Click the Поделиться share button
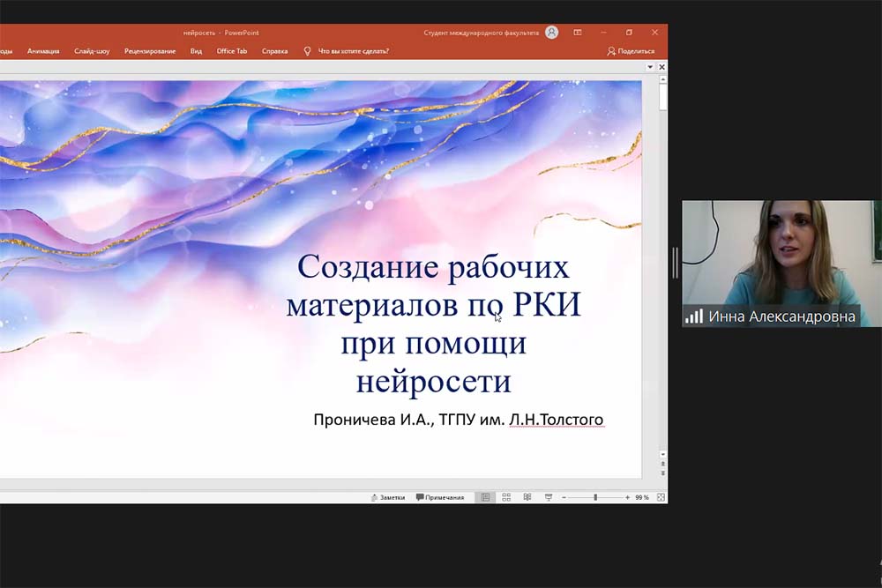The image size is (882, 588). (631, 51)
